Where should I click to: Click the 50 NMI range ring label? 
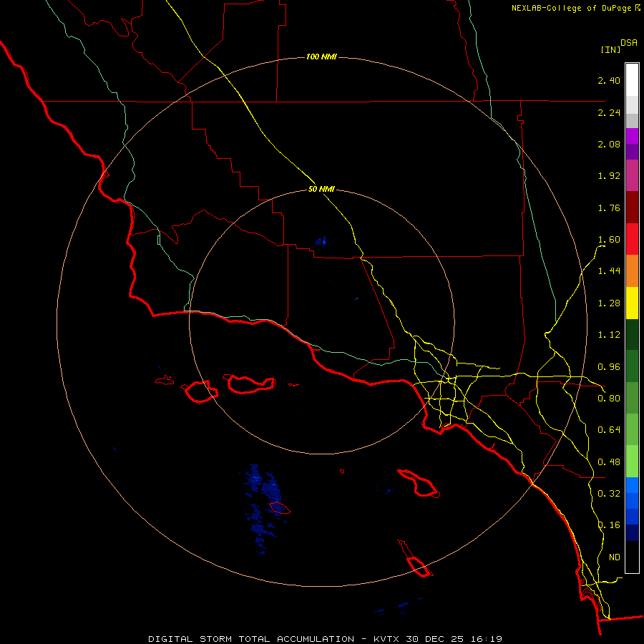(321, 190)
